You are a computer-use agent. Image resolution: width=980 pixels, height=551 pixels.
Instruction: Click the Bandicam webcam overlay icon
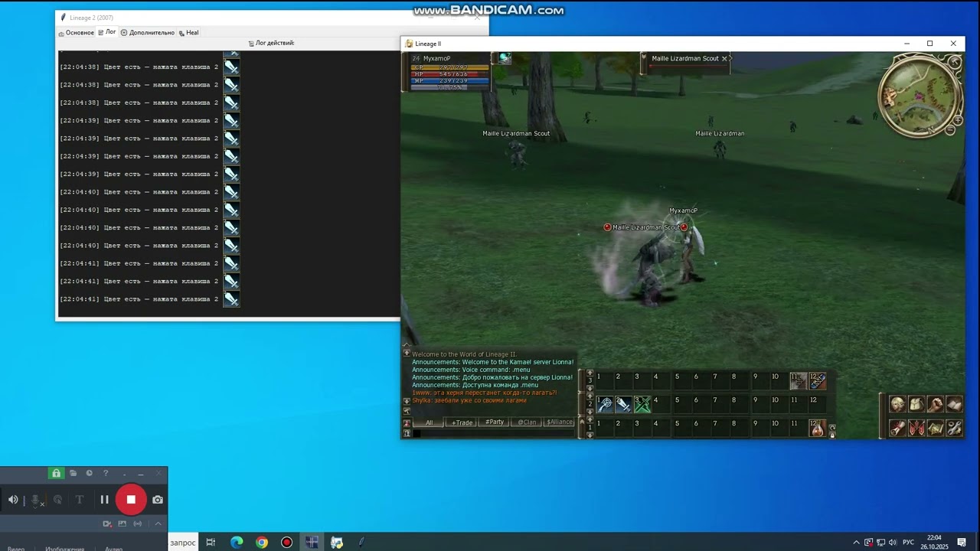coord(107,523)
